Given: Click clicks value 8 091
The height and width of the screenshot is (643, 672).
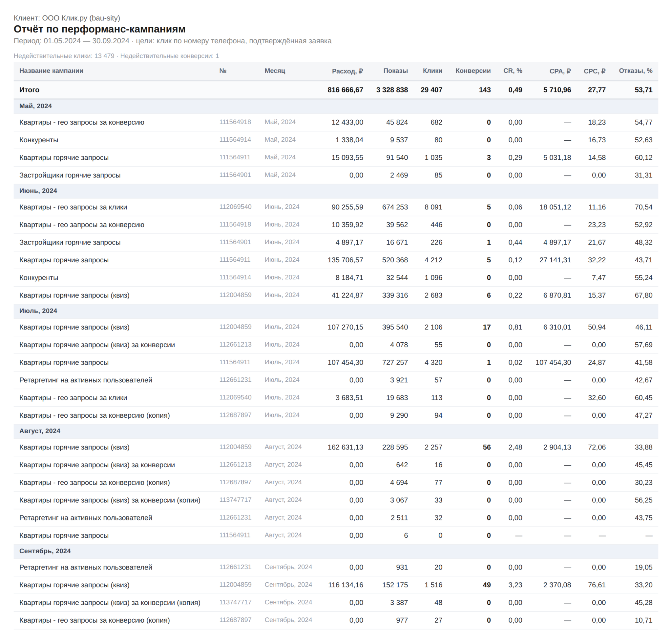Looking at the screenshot, I should coord(433,207).
